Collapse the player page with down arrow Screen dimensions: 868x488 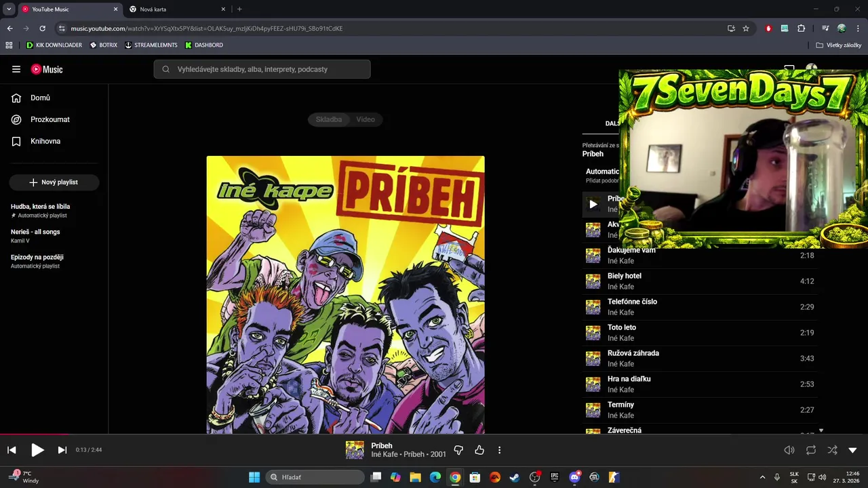coord(853,450)
